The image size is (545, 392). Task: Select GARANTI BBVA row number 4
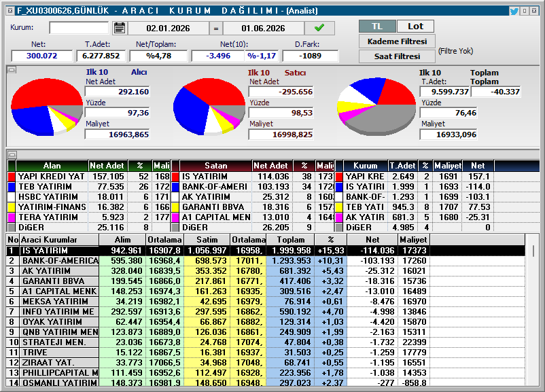point(266,281)
